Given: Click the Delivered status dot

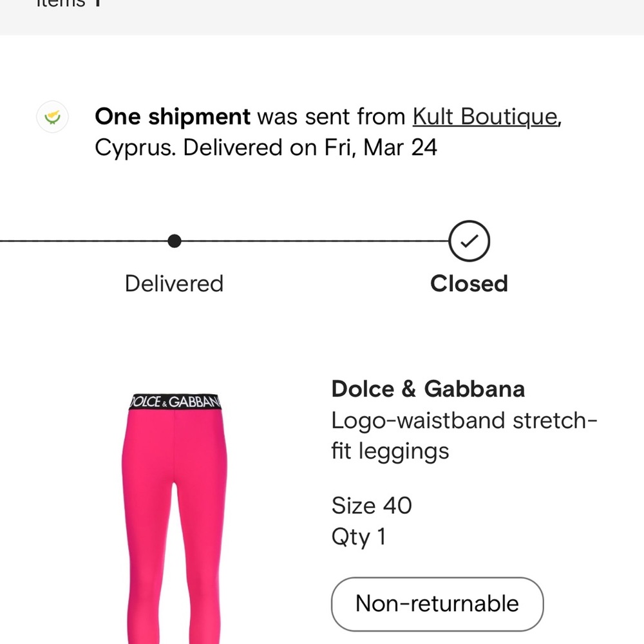Looking at the screenshot, I should click(175, 241).
